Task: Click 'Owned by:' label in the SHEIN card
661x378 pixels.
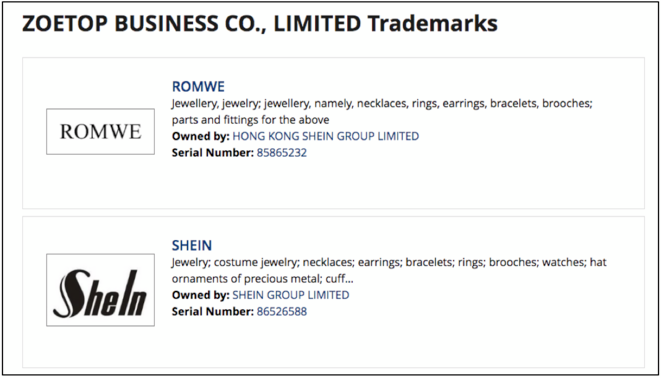Action: (x=200, y=295)
